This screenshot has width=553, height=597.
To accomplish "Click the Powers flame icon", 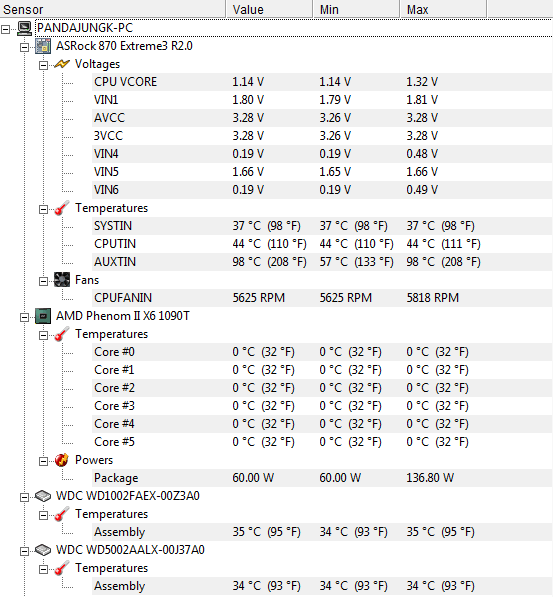I will coord(62,460).
